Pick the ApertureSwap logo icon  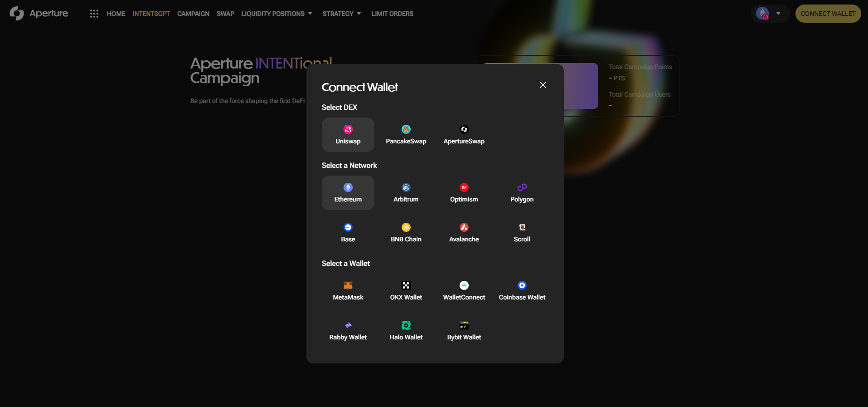tap(464, 129)
